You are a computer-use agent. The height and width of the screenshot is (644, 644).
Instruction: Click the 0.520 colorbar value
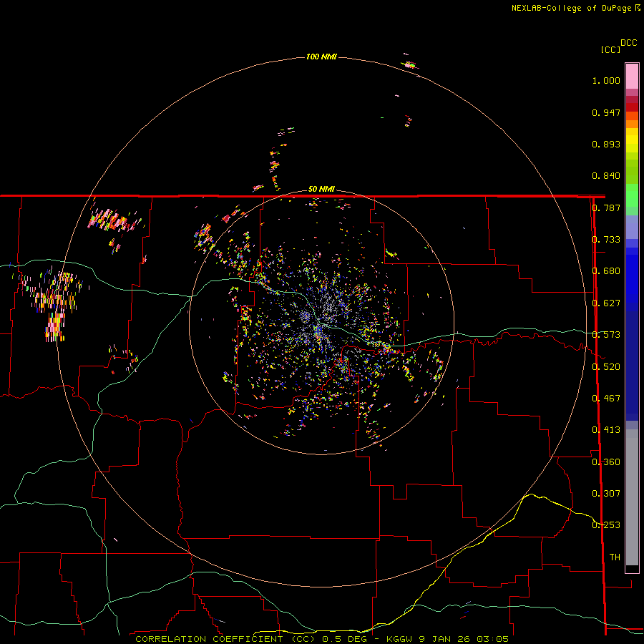pyautogui.click(x=606, y=367)
